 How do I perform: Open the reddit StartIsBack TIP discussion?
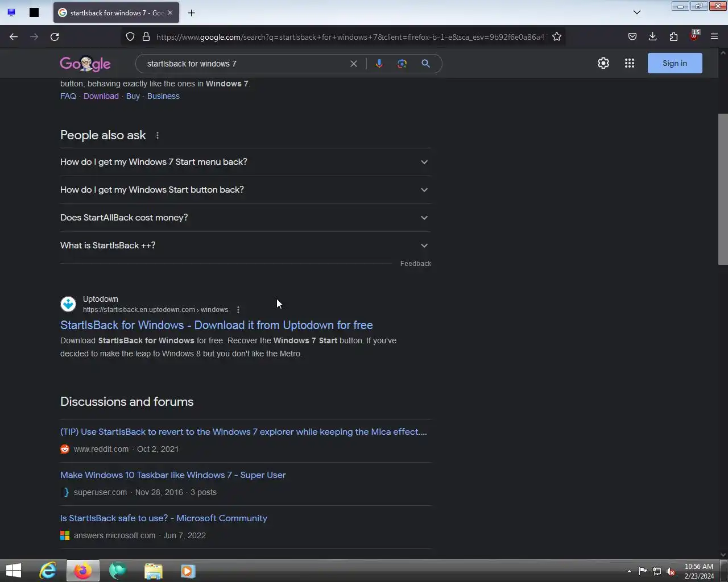(x=243, y=432)
